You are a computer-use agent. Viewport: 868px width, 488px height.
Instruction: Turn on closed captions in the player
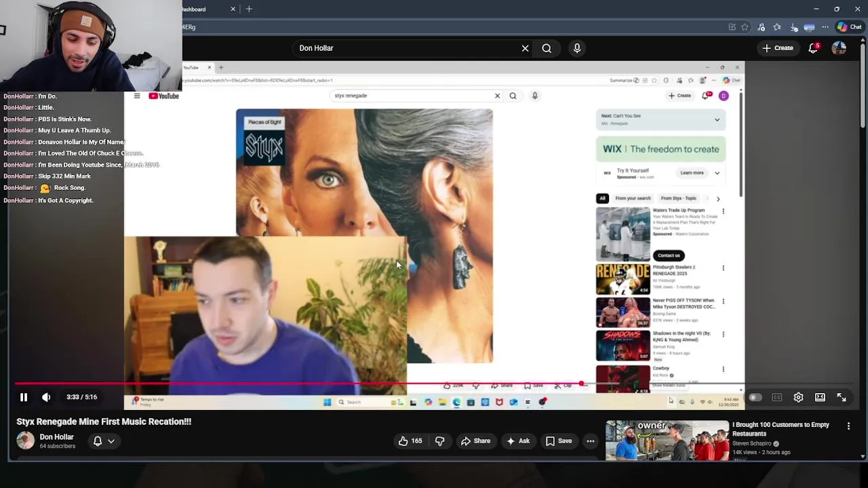point(777,397)
